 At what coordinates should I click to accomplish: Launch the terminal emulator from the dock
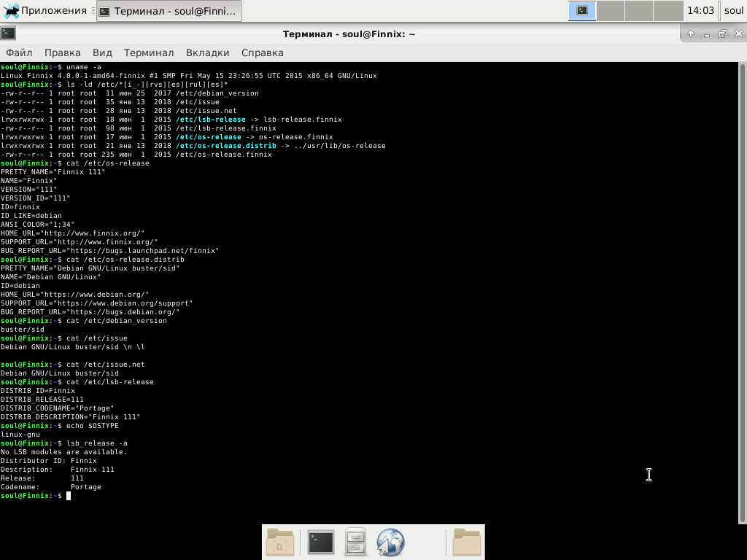pos(321,542)
